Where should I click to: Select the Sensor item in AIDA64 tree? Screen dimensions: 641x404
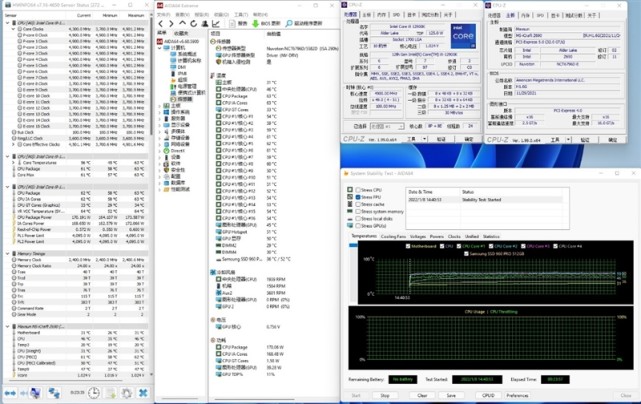point(184,99)
